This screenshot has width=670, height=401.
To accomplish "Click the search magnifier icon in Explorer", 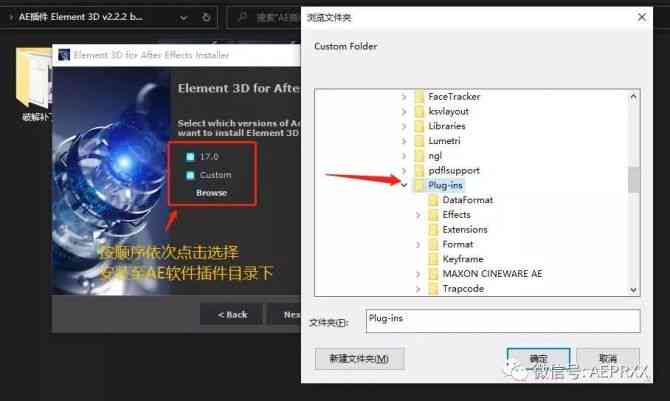I will (242, 18).
